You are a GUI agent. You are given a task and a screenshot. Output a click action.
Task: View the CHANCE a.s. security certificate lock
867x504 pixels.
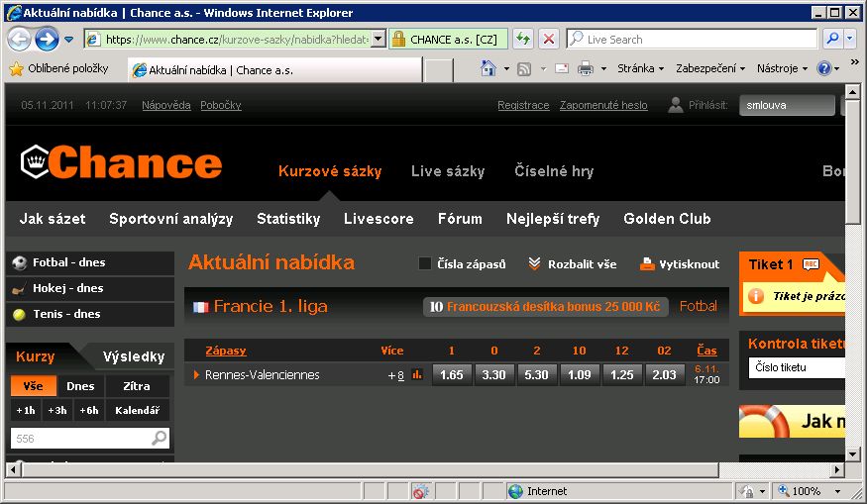pyautogui.click(x=398, y=40)
